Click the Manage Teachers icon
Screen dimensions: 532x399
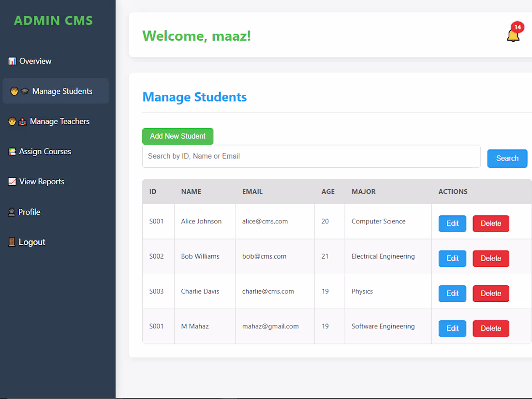(22, 121)
